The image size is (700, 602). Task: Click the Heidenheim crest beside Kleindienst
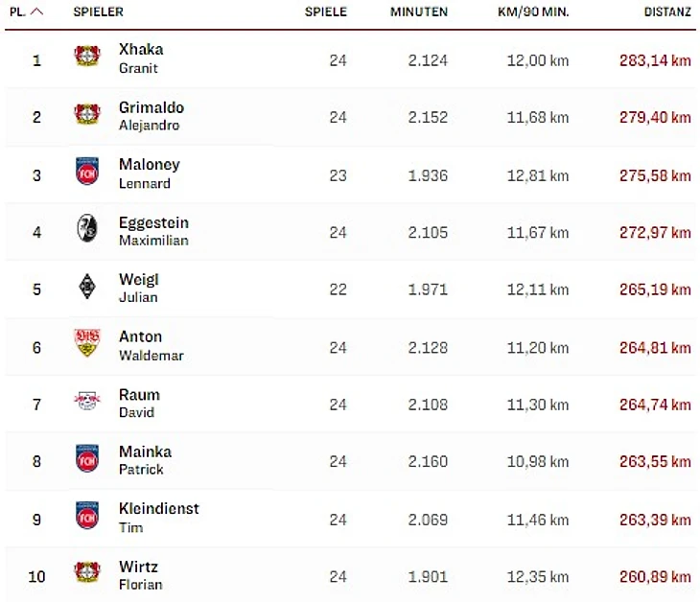tap(87, 517)
